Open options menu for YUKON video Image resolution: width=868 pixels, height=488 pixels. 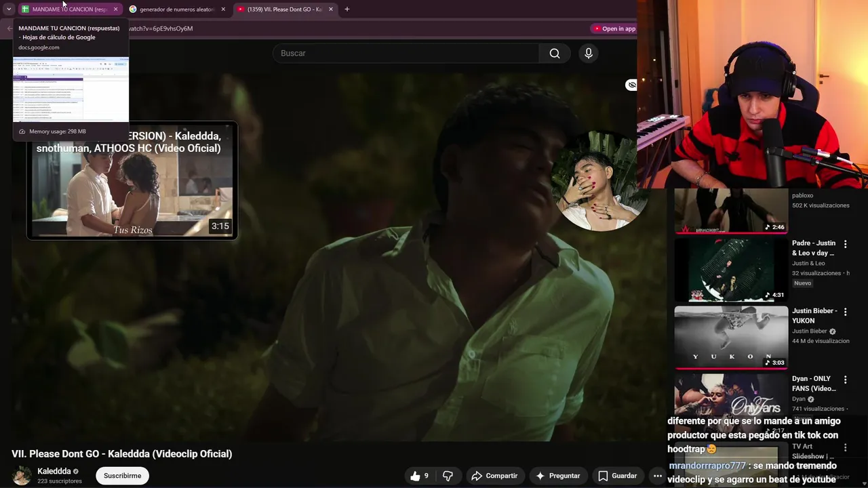pyautogui.click(x=845, y=311)
